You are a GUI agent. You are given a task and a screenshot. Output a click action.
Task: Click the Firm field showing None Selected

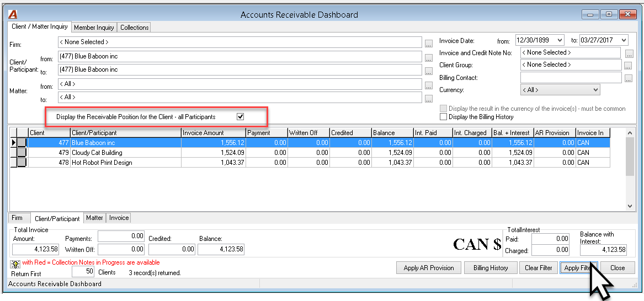(240, 42)
